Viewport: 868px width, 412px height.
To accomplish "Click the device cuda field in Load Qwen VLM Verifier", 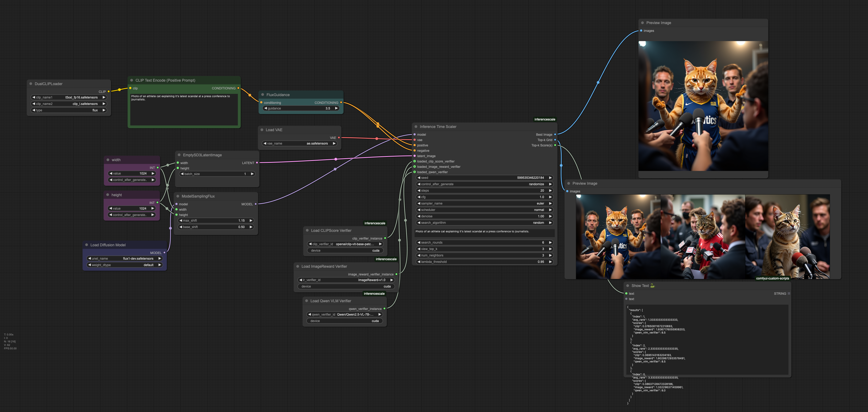I will coord(344,321).
